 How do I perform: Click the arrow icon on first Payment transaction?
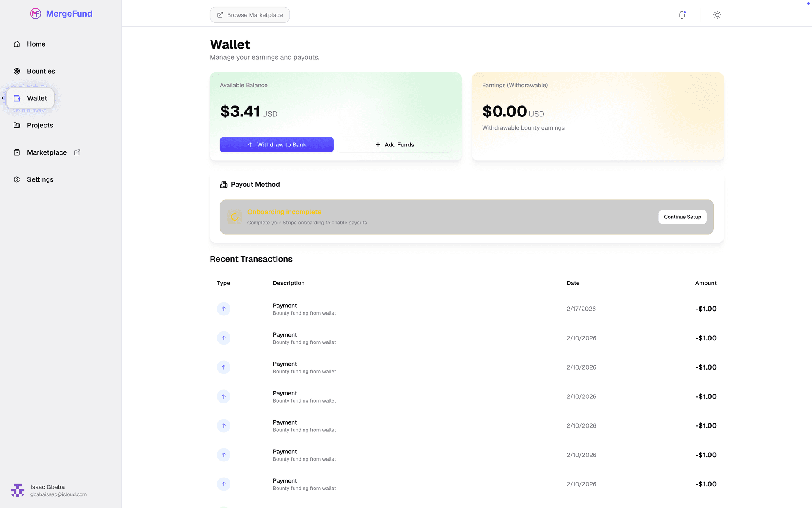(x=224, y=309)
